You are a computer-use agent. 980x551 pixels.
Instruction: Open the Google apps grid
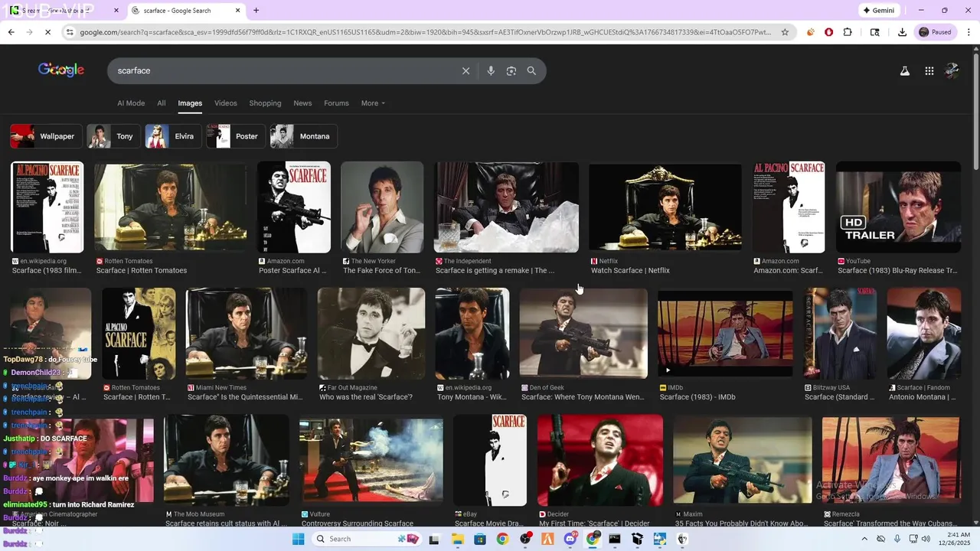point(929,70)
